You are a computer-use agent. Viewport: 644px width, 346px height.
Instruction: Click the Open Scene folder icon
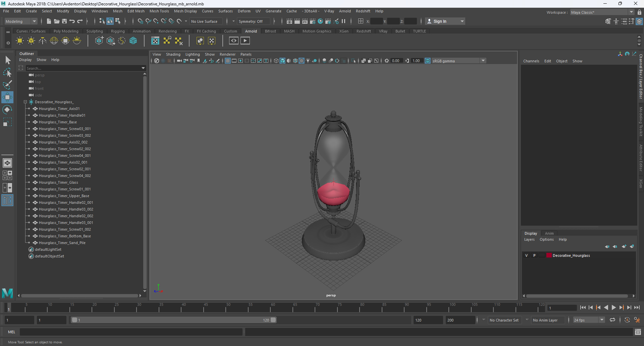pos(57,21)
